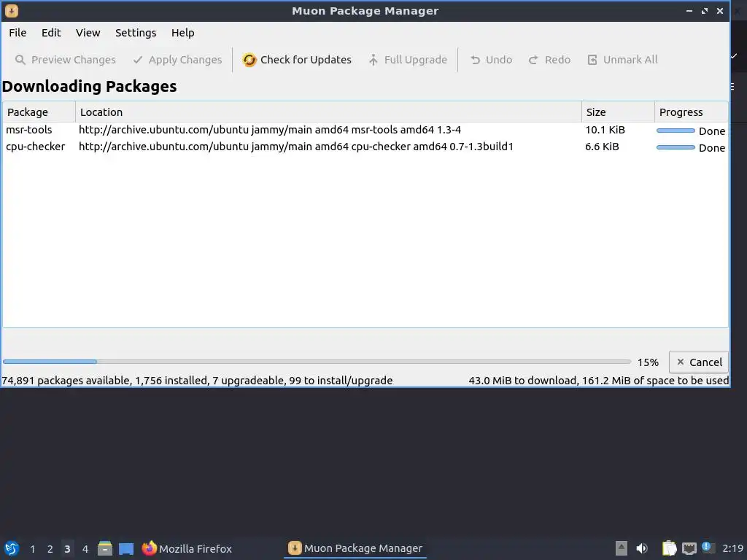The height and width of the screenshot is (560, 747).
Task: Open the clipboard manager tray icon
Action: click(670, 548)
